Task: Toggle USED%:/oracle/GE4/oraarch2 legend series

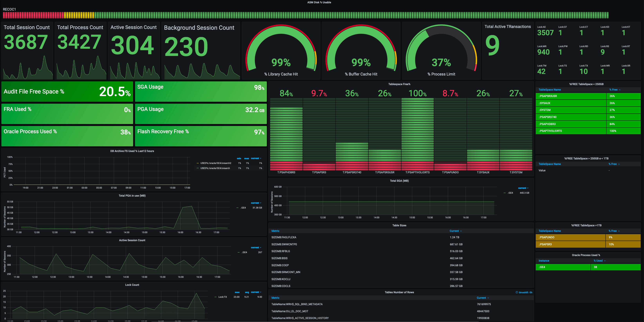Action: 216,163
